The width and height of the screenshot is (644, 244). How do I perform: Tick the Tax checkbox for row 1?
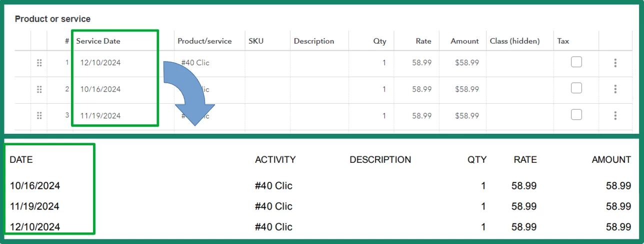click(576, 62)
